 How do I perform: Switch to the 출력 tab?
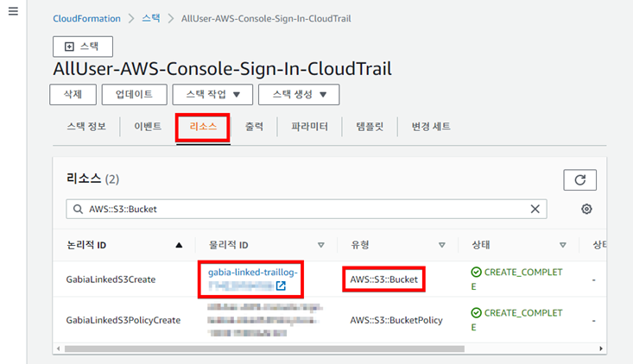click(254, 127)
